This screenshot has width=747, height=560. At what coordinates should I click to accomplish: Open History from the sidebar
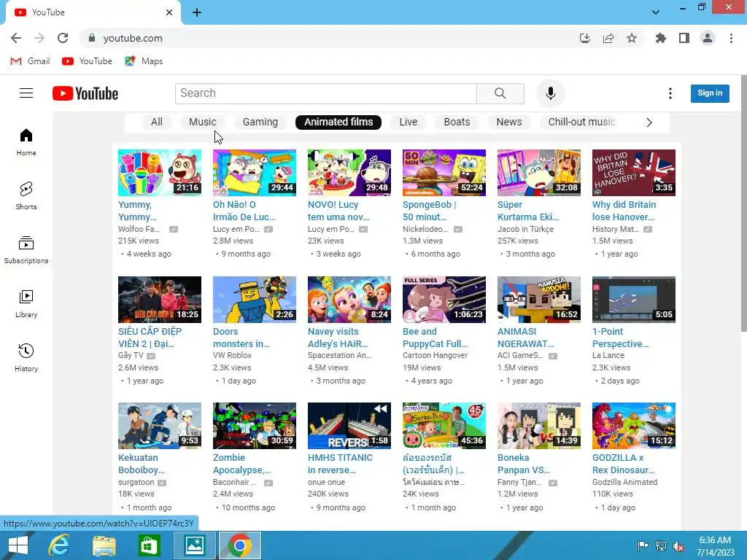point(26,357)
